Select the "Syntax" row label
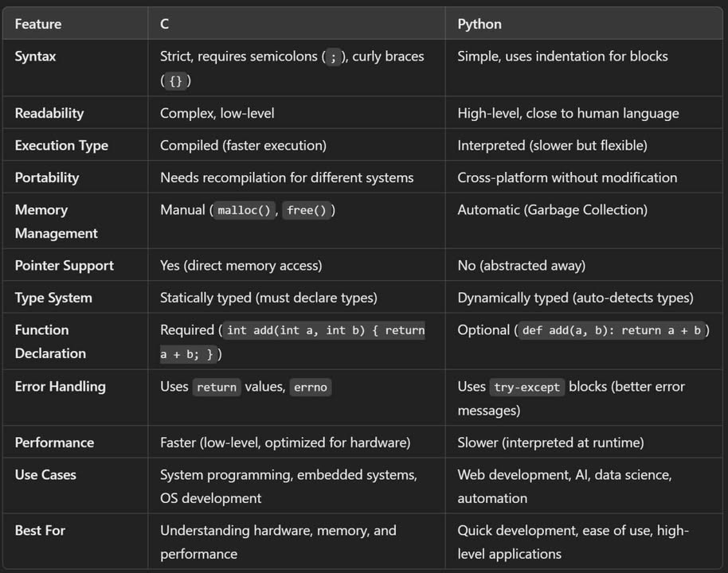This screenshot has height=573, width=728. (x=35, y=57)
